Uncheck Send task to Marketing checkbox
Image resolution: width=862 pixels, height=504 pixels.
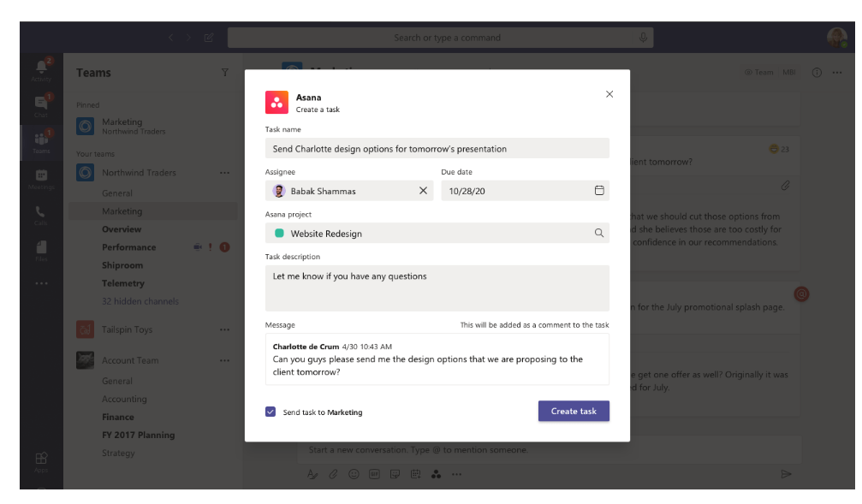pyautogui.click(x=270, y=412)
